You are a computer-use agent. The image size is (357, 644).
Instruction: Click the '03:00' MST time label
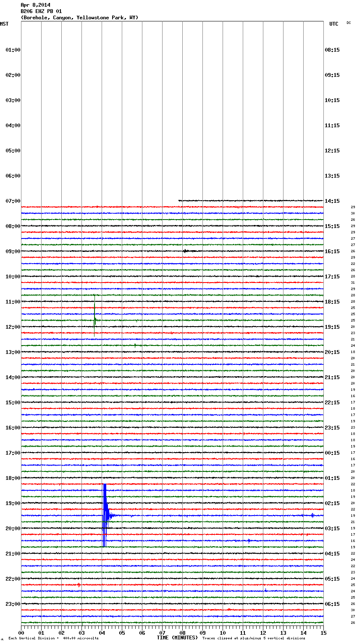[13, 100]
